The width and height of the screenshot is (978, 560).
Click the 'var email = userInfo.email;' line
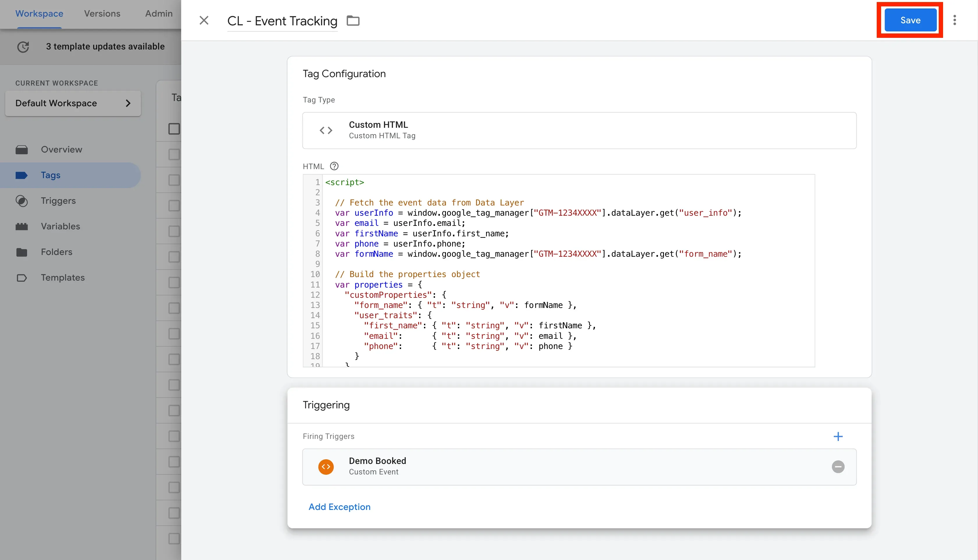(x=400, y=223)
